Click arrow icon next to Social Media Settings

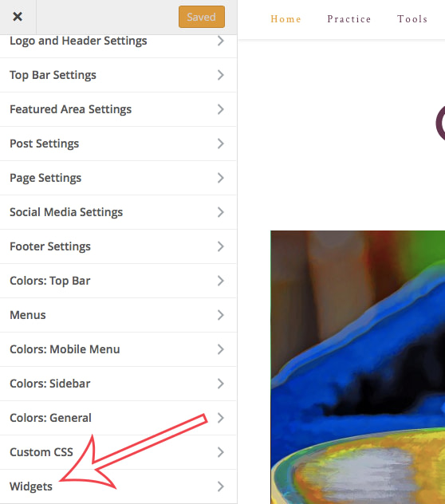pos(220,212)
